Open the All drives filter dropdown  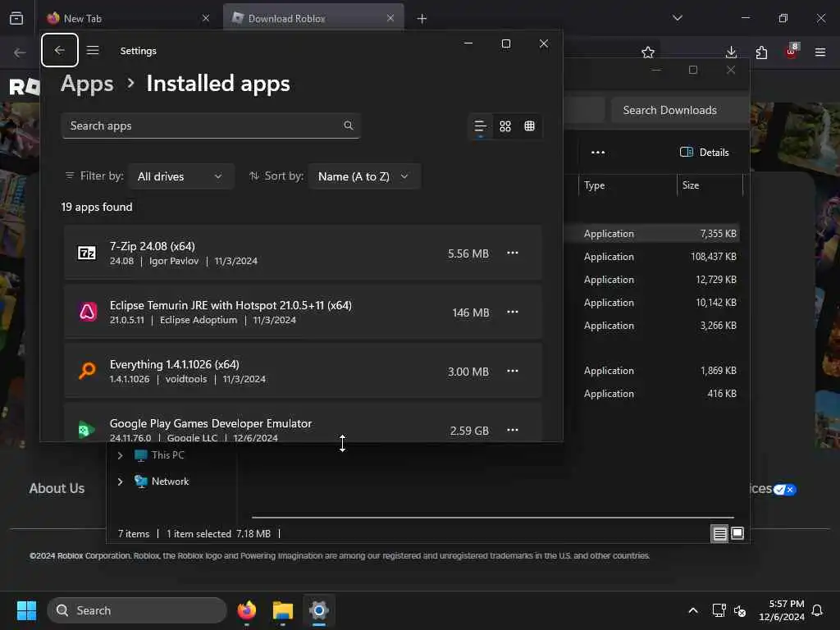click(x=181, y=176)
